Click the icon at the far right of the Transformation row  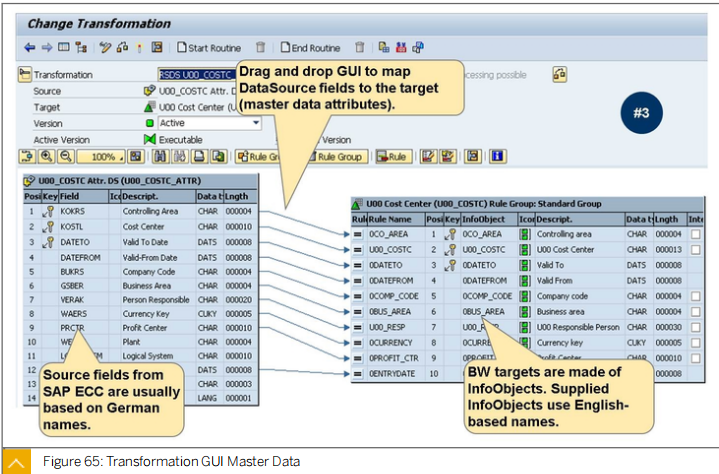coord(559,74)
